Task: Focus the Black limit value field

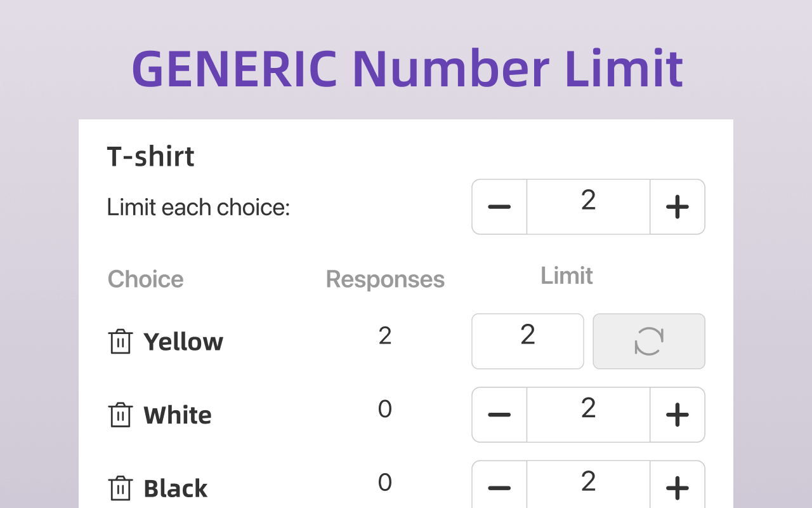Action: tap(589, 486)
